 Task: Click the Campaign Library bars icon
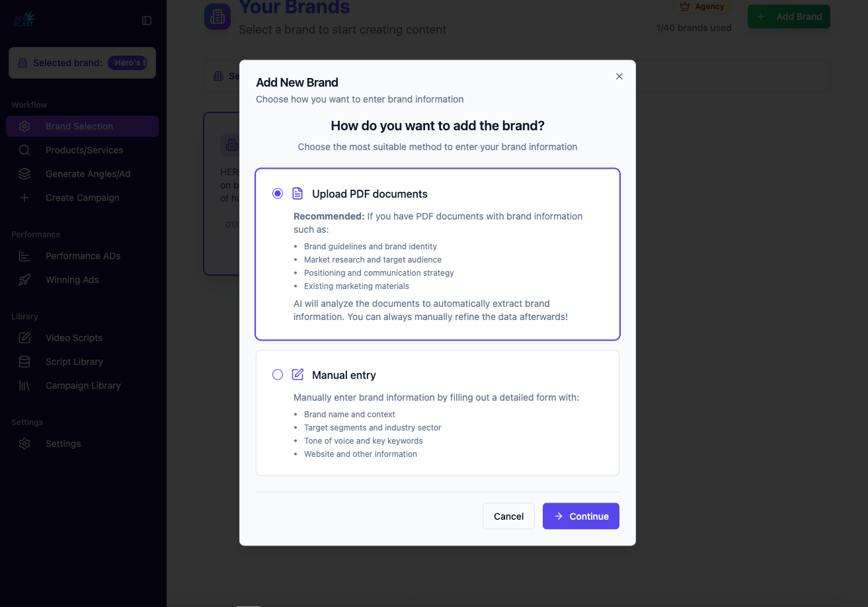point(24,385)
